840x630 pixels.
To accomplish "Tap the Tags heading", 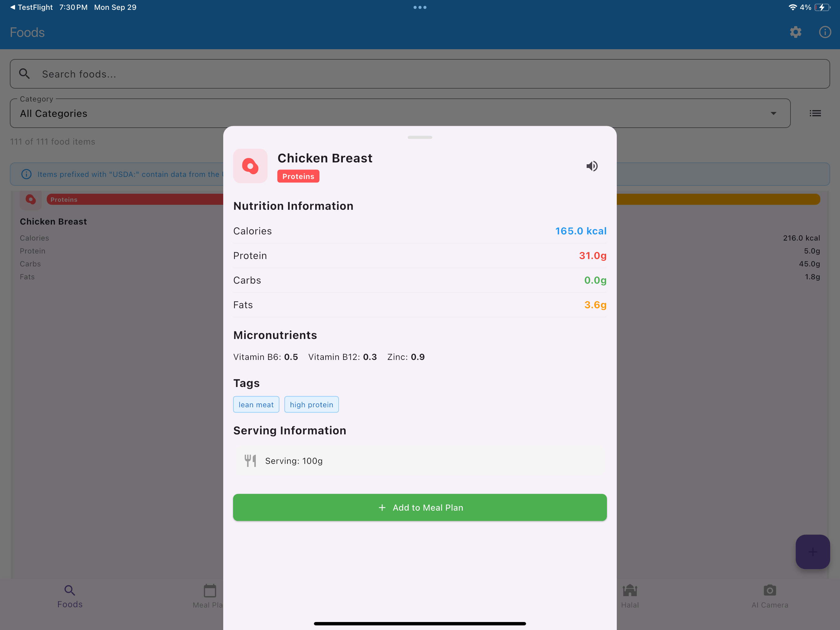I will pos(247,383).
